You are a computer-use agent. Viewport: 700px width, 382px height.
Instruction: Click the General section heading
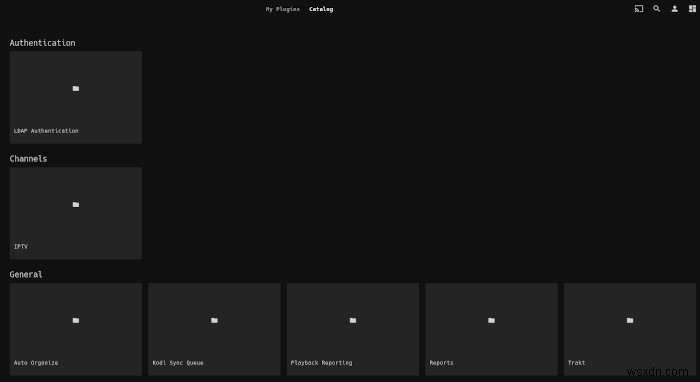[x=26, y=274]
